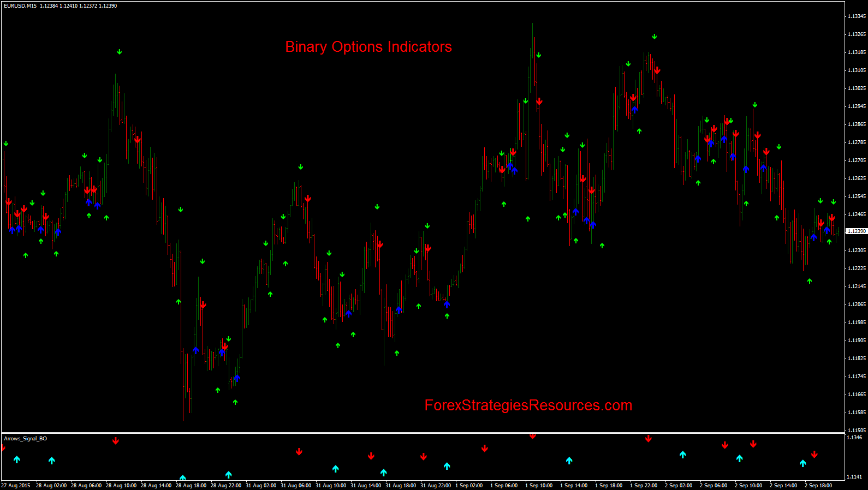Click the 1.12465 price axis label
868x490 pixels.
857,214
